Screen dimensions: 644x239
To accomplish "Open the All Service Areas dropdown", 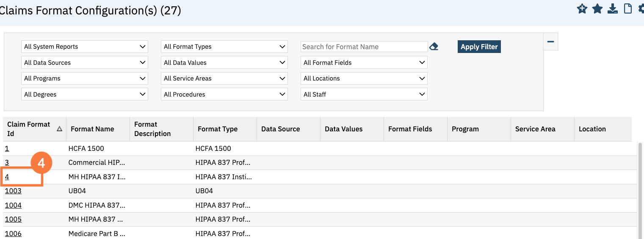I will [x=224, y=78].
